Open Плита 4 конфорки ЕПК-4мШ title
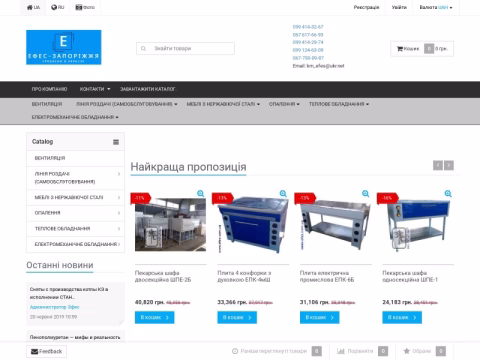Screen dimensions: 480x360 [244, 276]
